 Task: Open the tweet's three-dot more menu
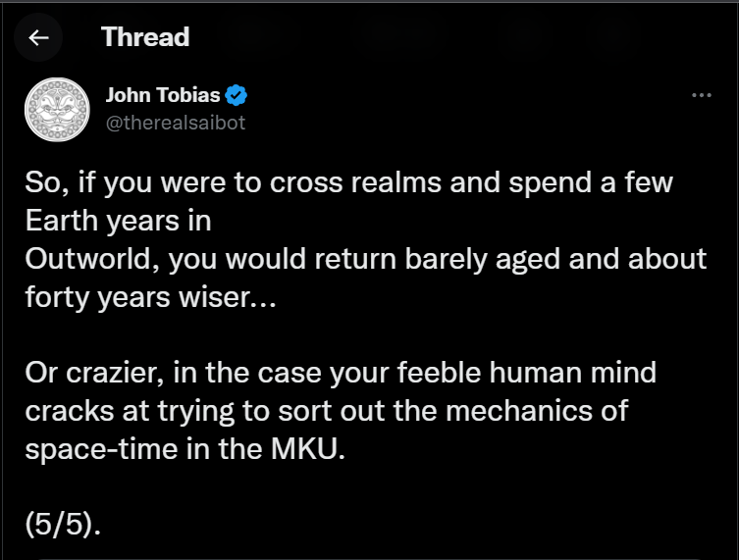[x=701, y=95]
